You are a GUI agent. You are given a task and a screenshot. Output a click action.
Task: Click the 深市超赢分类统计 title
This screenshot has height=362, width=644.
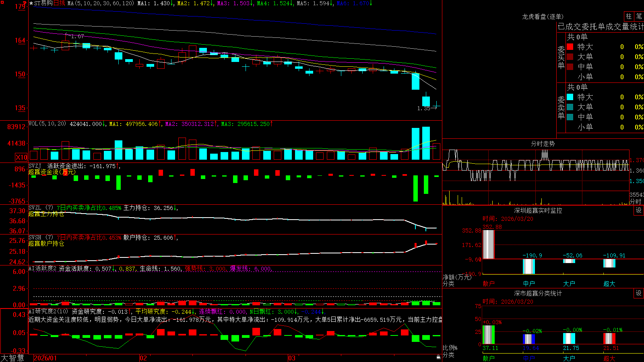click(538, 293)
